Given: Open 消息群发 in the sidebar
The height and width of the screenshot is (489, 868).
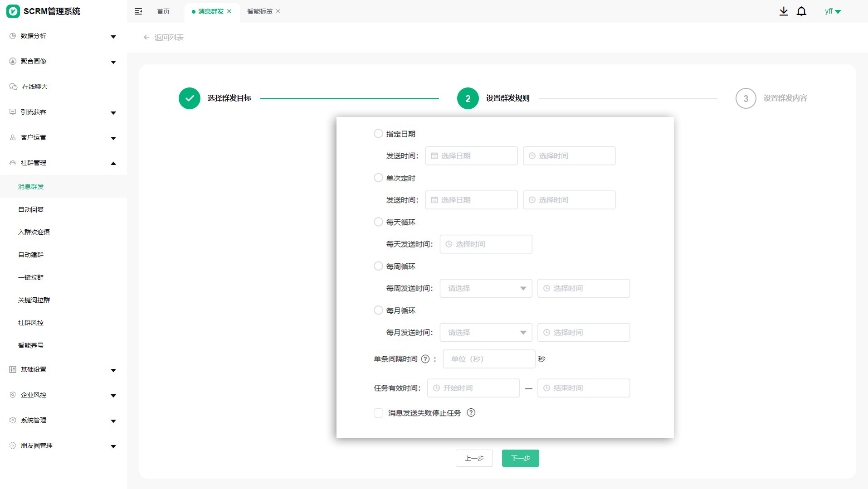Looking at the screenshot, I should click(31, 187).
